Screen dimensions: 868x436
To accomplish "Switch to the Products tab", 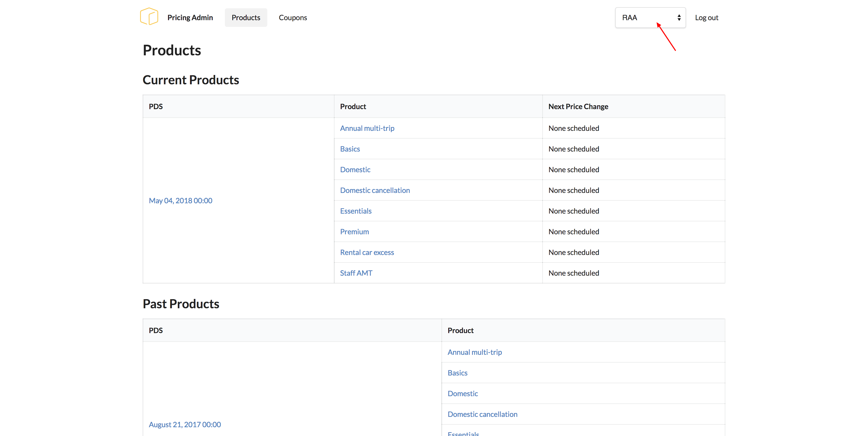I will tap(246, 18).
